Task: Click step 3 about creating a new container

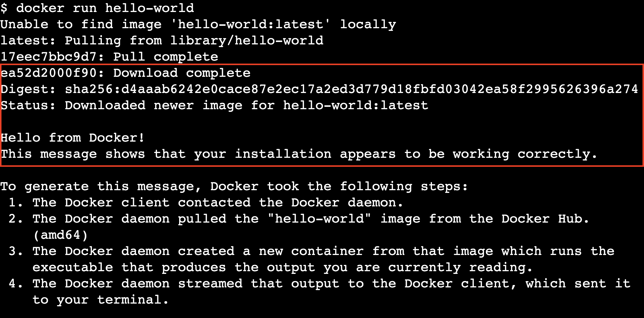Action: [x=312, y=251]
